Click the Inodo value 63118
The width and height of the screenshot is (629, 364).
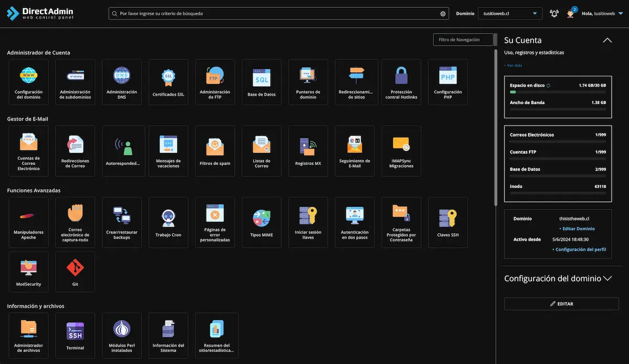click(600, 186)
